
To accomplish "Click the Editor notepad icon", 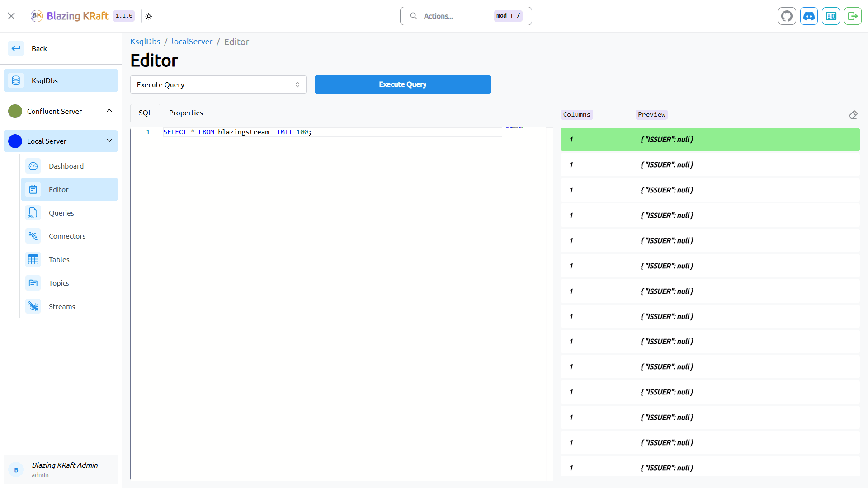I will (33, 189).
